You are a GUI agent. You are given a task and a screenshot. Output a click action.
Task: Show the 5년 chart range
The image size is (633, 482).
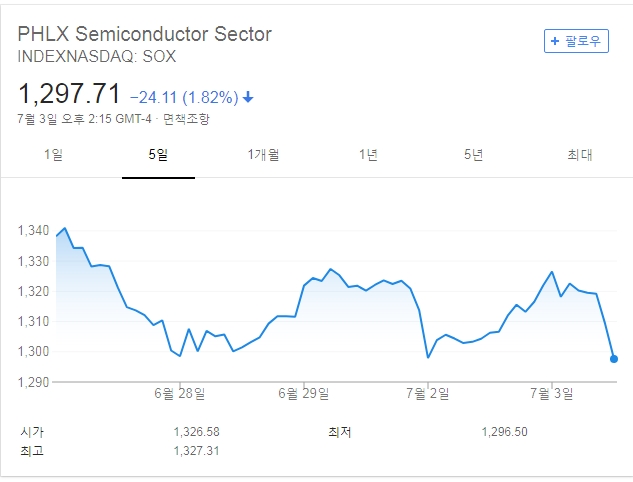474,154
